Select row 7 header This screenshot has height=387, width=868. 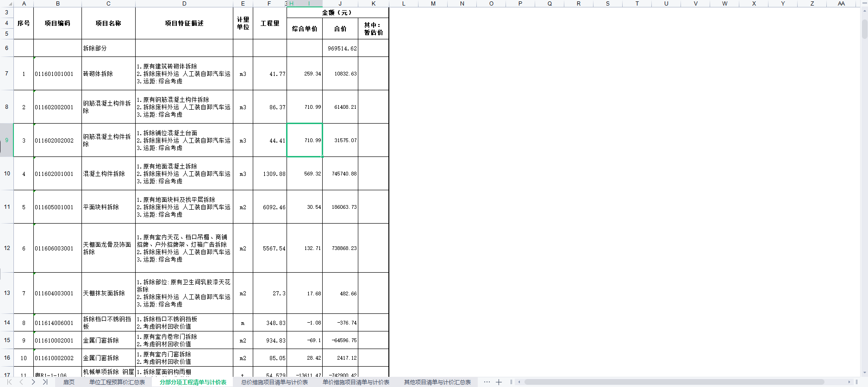(x=6, y=74)
